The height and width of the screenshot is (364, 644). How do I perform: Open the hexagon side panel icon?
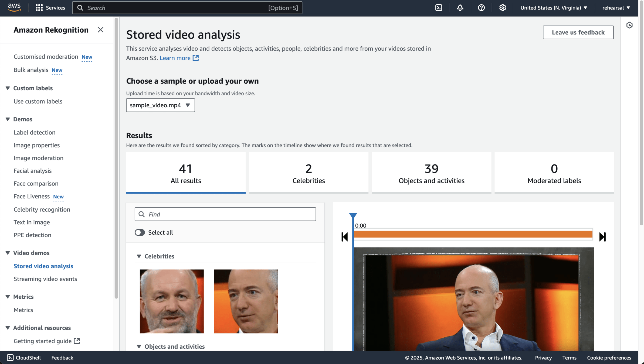pyautogui.click(x=629, y=25)
